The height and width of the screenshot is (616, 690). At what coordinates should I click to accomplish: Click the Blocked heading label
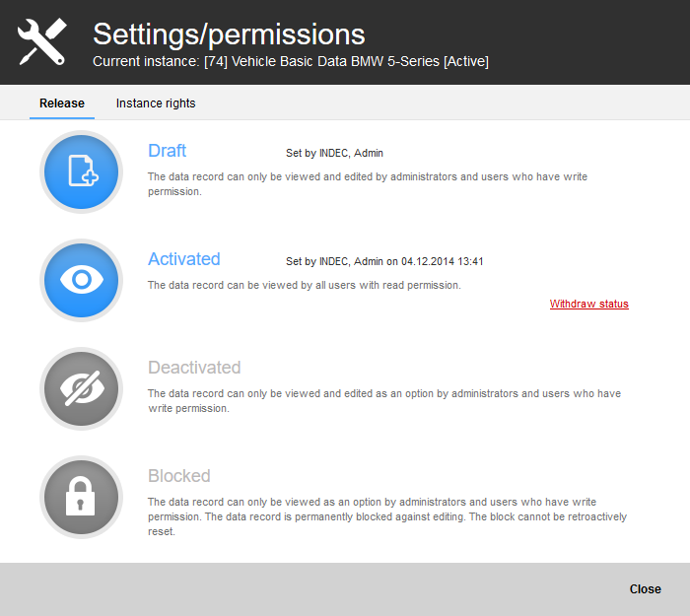(x=179, y=476)
